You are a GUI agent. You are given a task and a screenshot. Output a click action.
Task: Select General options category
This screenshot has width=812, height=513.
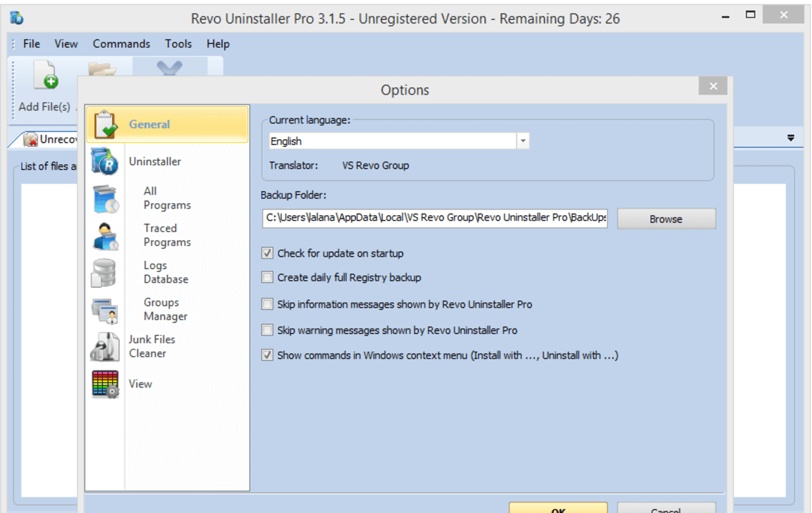(x=167, y=124)
